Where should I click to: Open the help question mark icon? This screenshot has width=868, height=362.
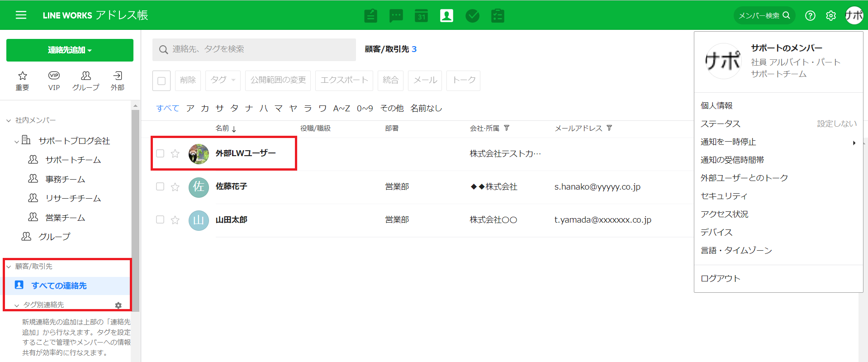(x=810, y=16)
